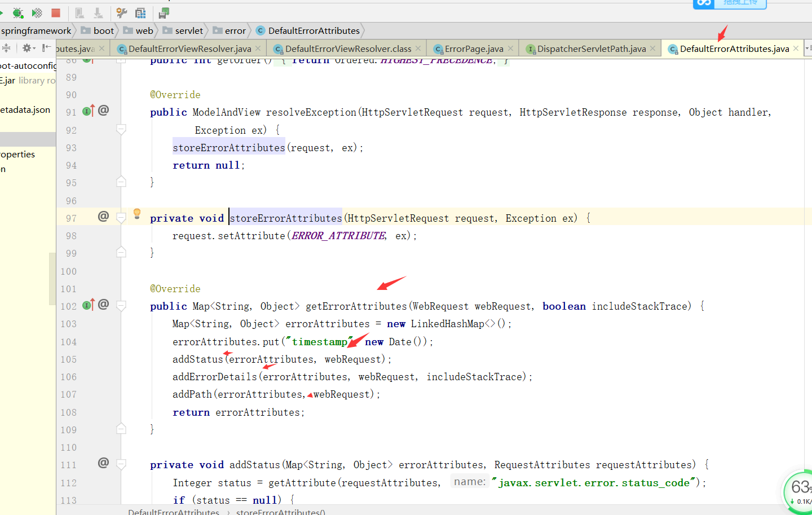
Task: Run with Coverage using the meshed arrow icon
Action: click(36, 12)
